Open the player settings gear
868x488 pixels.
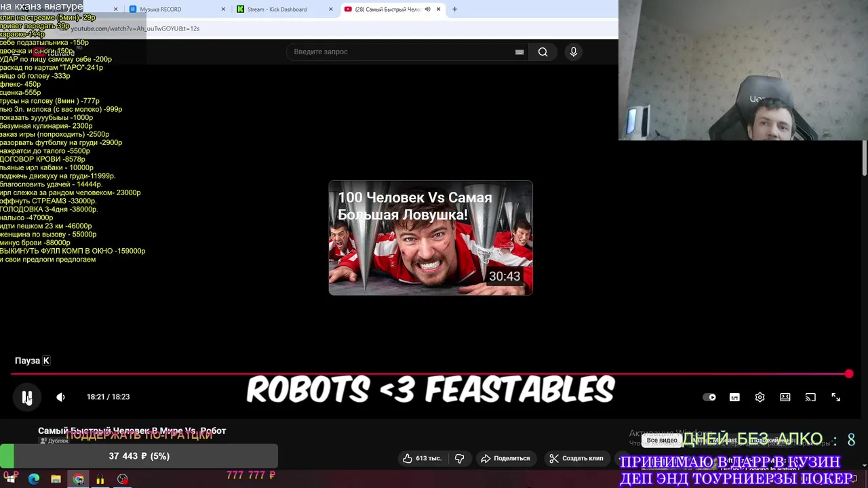759,397
